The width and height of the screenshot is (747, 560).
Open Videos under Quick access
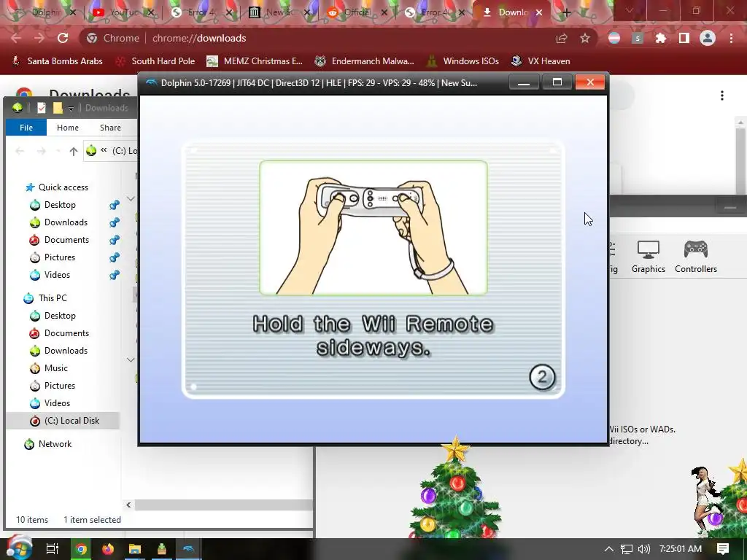pos(57,275)
